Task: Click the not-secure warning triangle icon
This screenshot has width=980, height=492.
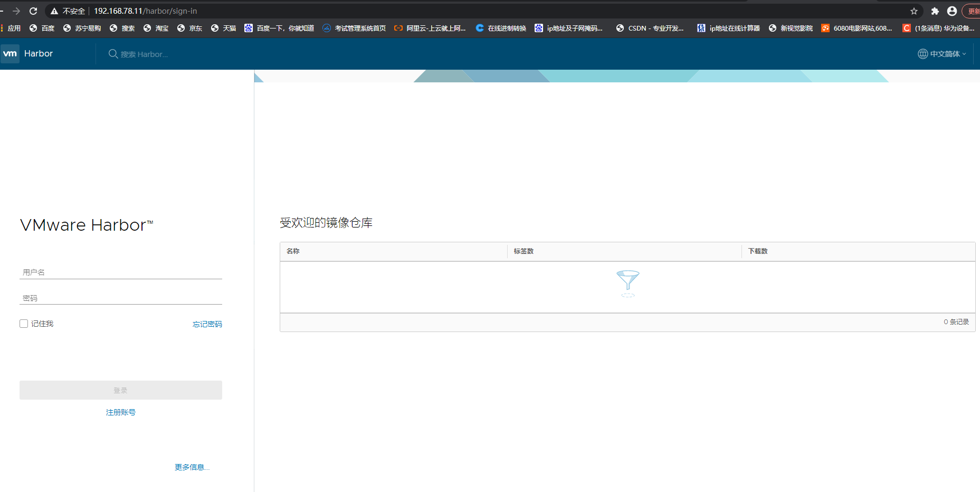Action: [54, 11]
